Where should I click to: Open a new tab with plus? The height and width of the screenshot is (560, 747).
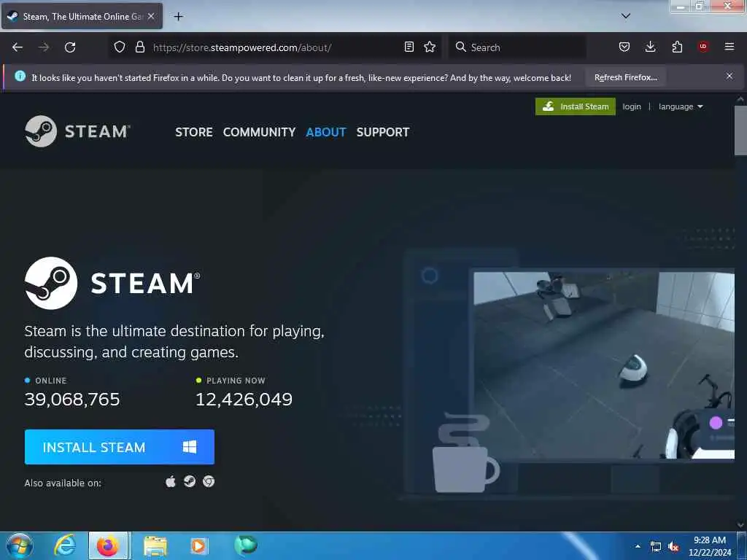coord(178,17)
